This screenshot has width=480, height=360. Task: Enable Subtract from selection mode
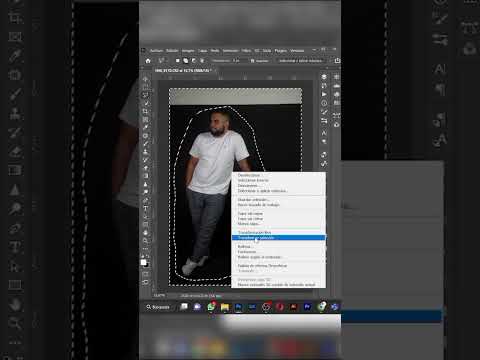point(194,61)
